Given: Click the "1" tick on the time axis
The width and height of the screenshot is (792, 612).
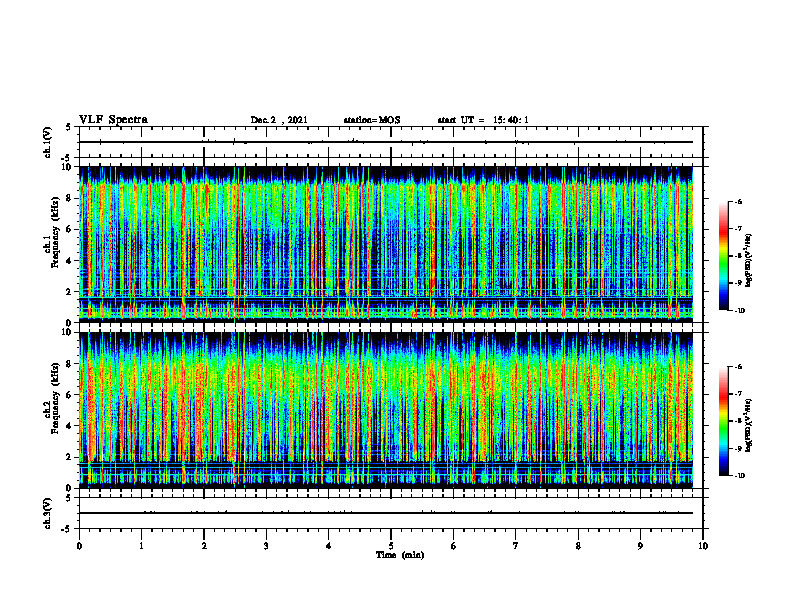Looking at the screenshot, I should [x=141, y=546].
